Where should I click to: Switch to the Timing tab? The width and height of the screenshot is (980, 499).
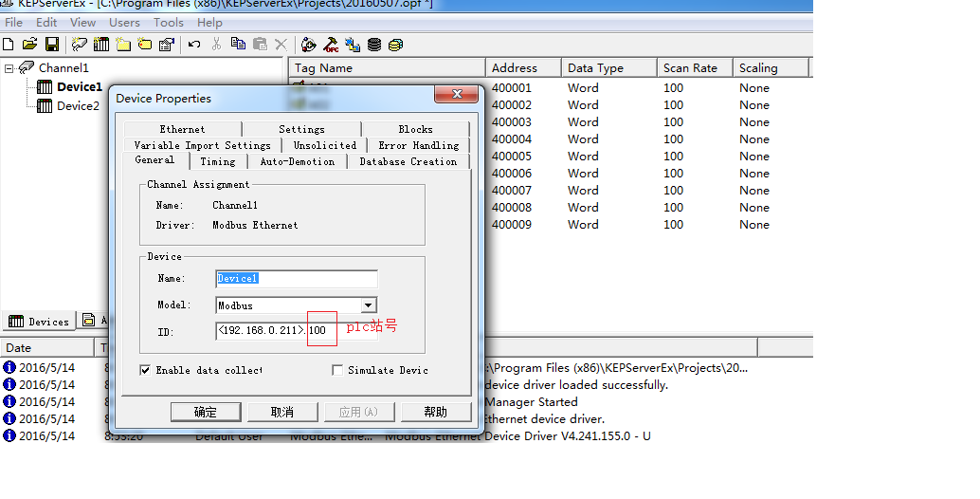[218, 161]
